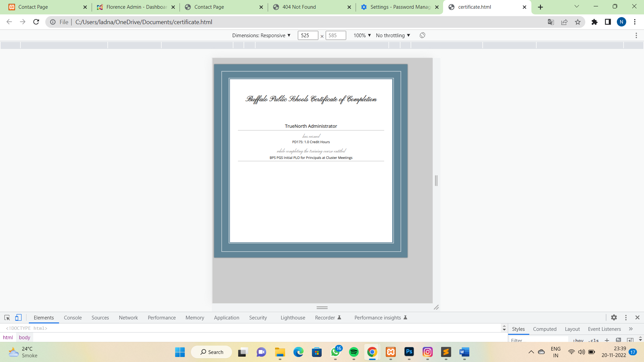Toggle the :hov element state panel

pyautogui.click(x=578, y=340)
